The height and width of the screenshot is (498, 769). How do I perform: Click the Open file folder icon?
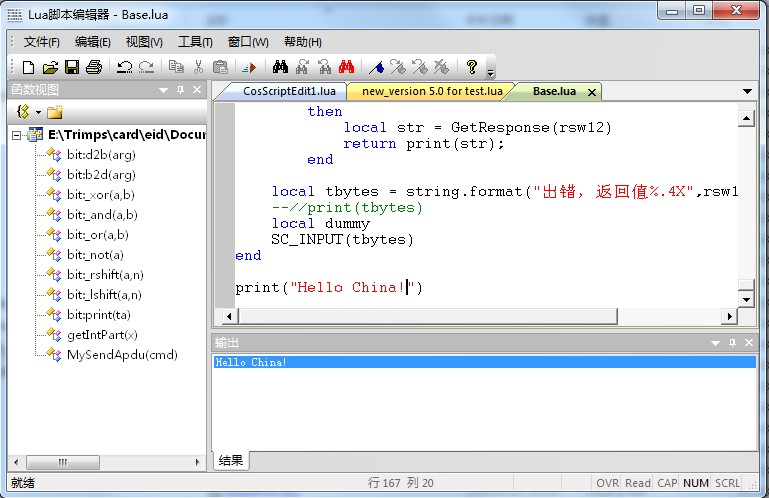pyautogui.click(x=50, y=67)
